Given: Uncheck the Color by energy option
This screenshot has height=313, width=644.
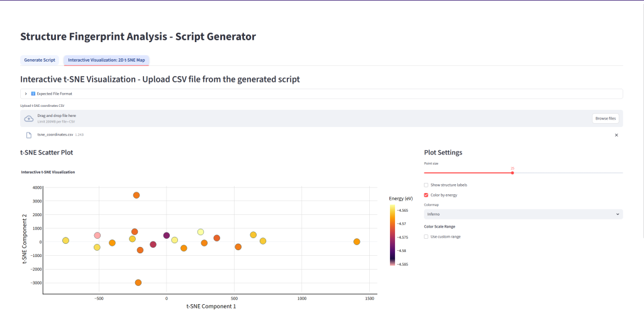Looking at the screenshot, I should (426, 195).
